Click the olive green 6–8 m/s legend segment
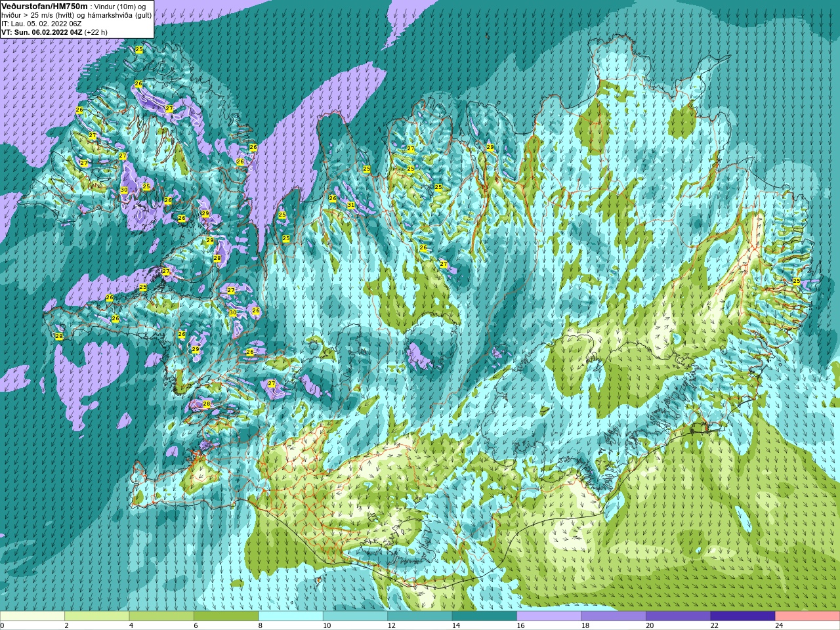This screenshot has width=840, height=630. (x=226, y=616)
